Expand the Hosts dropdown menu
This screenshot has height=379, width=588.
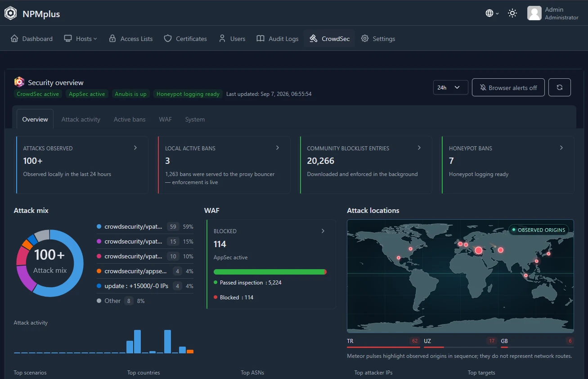[81, 39]
